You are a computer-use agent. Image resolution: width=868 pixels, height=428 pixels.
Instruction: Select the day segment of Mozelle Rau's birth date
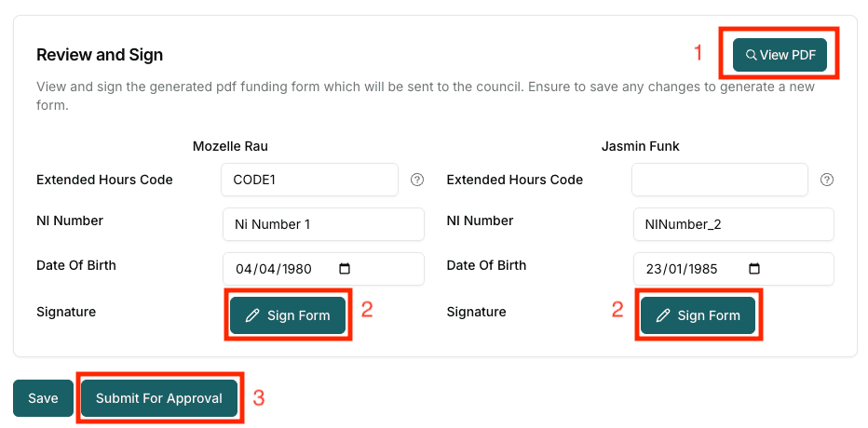click(x=244, y=269)
